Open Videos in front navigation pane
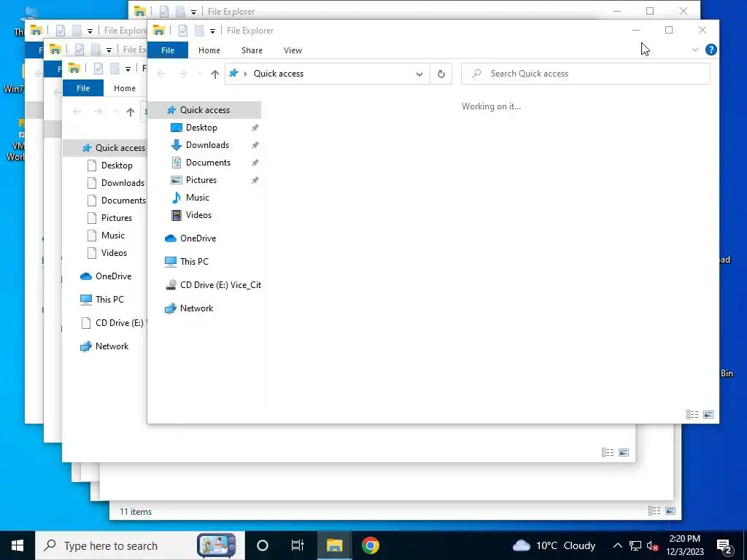This screenshot has width=747, height=560. point(198,215)
